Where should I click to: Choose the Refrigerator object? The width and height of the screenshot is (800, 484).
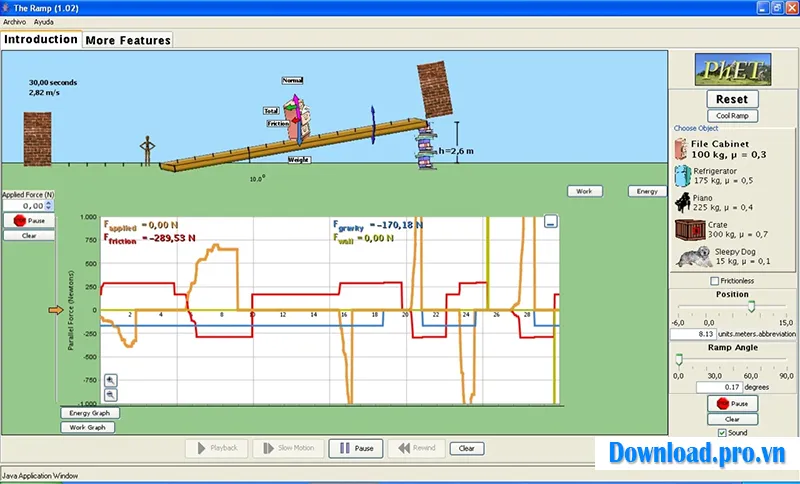tap(731, 176)
